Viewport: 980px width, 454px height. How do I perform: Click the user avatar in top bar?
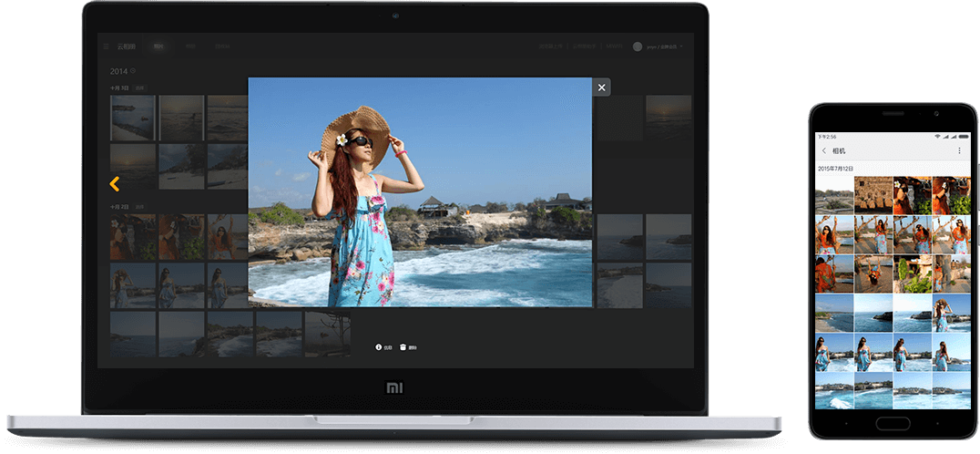click(638, 46)
